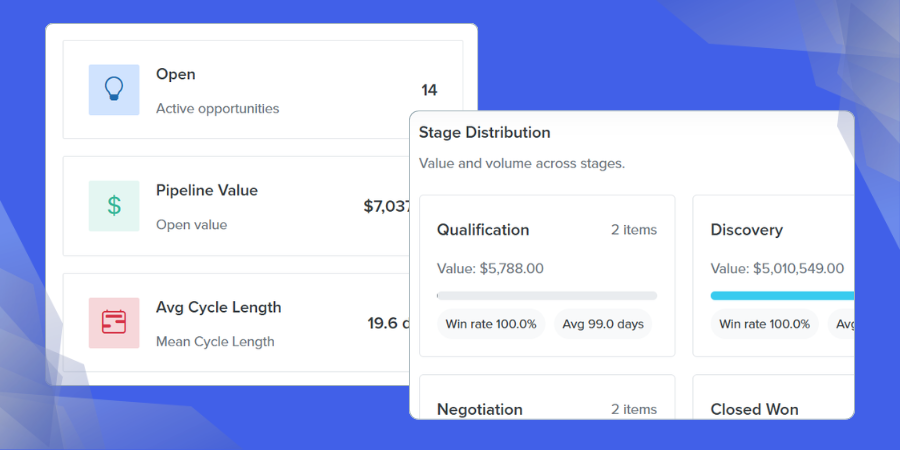Click the open opportunities count 14
The image size is (900, 450).
[429, 90]
